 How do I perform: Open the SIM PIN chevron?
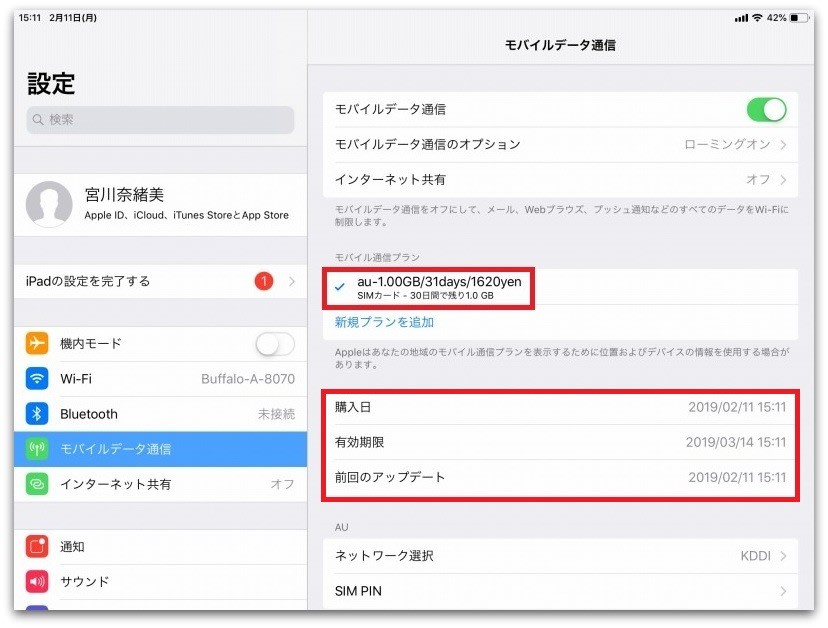tap(783, 592)
